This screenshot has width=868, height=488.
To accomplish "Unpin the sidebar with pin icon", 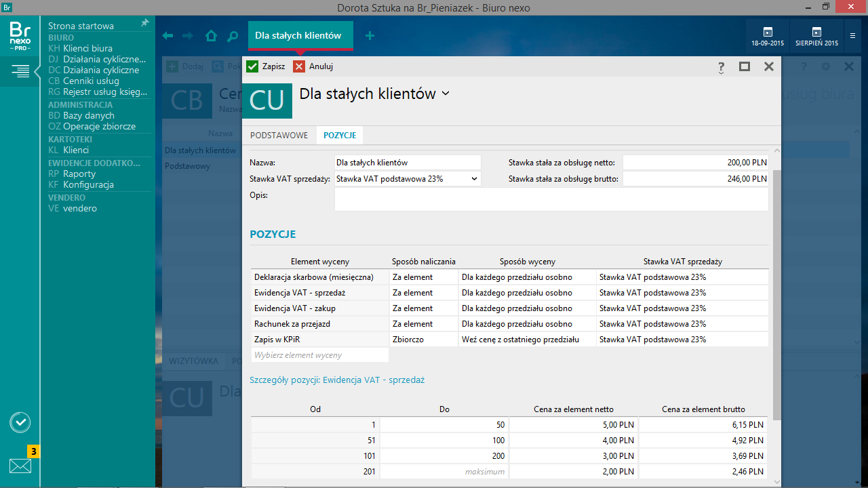I will tap(144, 23).
